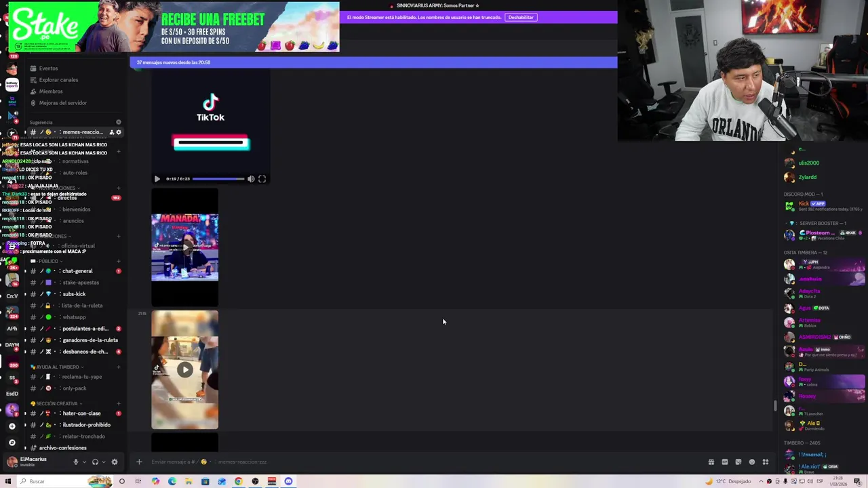868x488 pixels.
Task: Open Eventos in the server sidebar
Action: coord(48,68)
